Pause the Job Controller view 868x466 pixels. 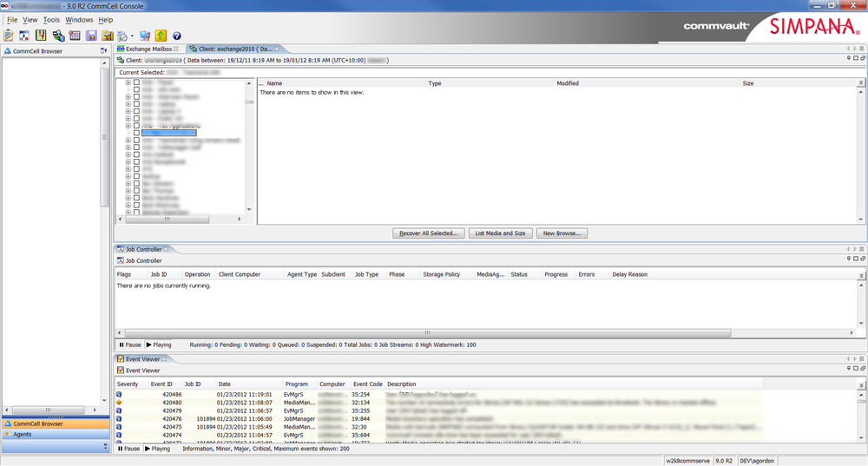point(130,345)
